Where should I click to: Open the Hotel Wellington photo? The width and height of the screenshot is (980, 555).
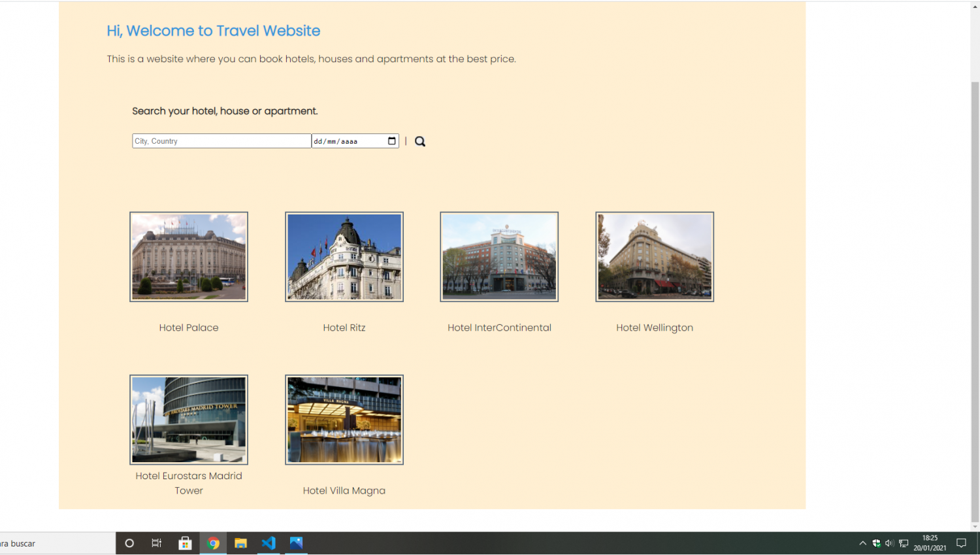click(655, 256)
